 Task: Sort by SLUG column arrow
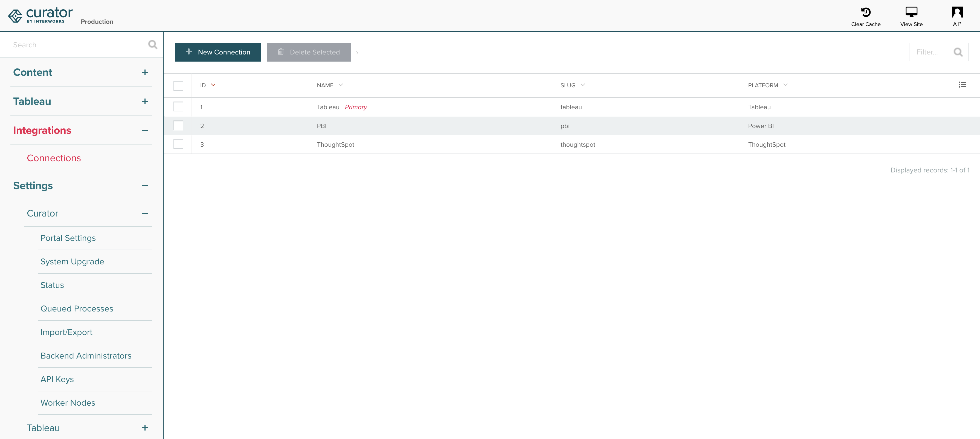[x=583, y=85]
